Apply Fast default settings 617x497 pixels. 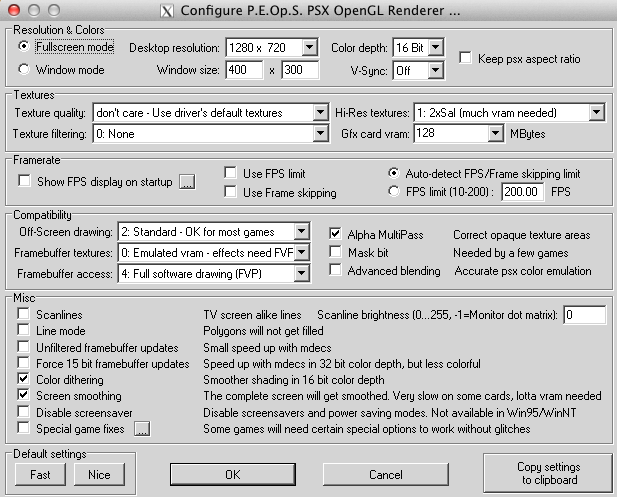pyautogui.click(x=40, y=475)
